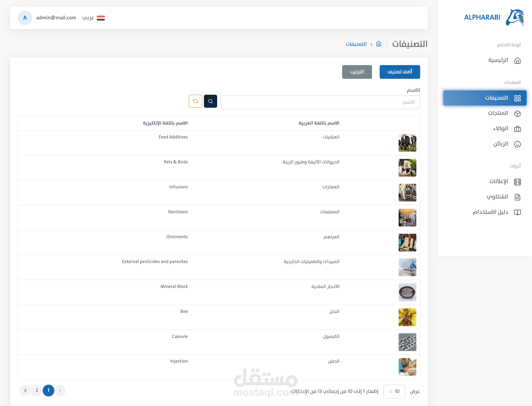Open the Products (المنتجات) sidebar item
Viewport: 532px width, 406px height.
click(498, 113)
